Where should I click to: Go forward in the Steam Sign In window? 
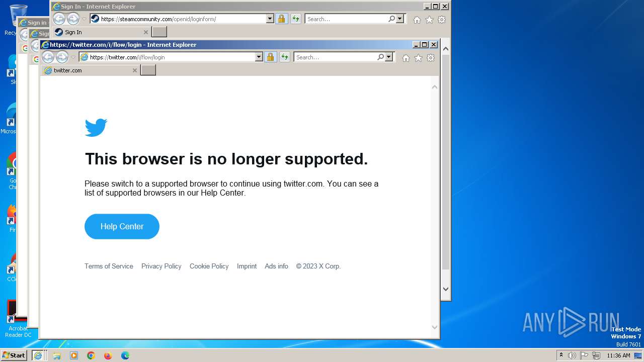click(x=73, y=19)
